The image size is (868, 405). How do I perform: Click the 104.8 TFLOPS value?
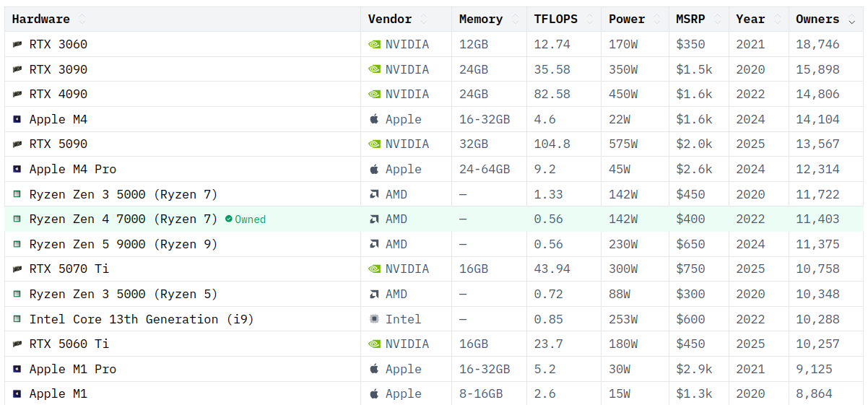point(552,144)
